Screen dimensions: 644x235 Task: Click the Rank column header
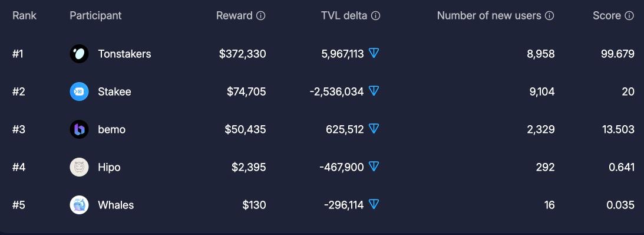[24, 15]
